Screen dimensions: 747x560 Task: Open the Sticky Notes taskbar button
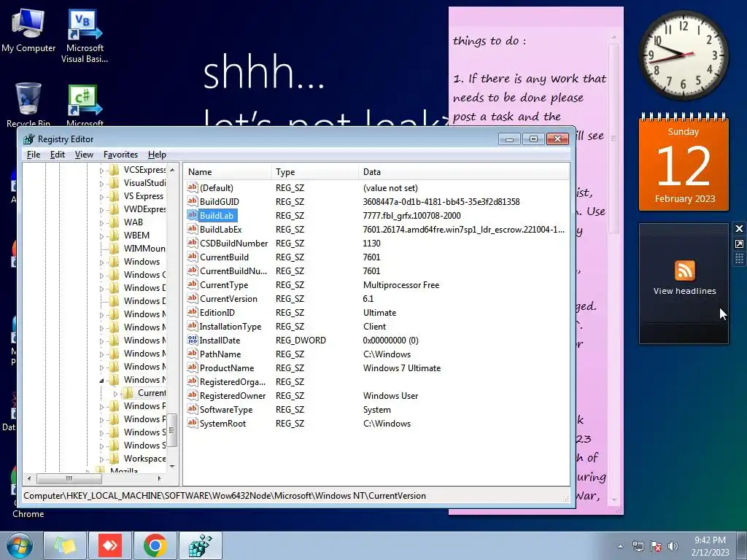coord(65,545)
